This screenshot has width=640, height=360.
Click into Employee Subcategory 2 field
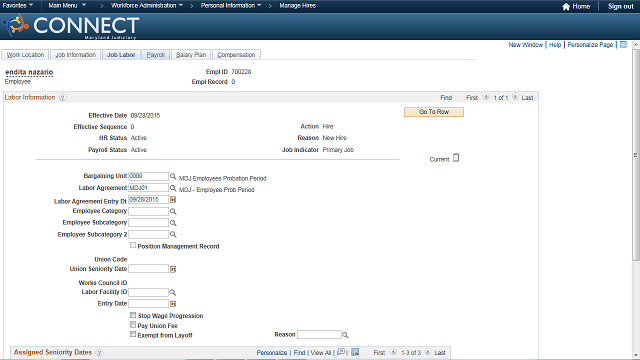pyautogui.click(x=149, y=234)
